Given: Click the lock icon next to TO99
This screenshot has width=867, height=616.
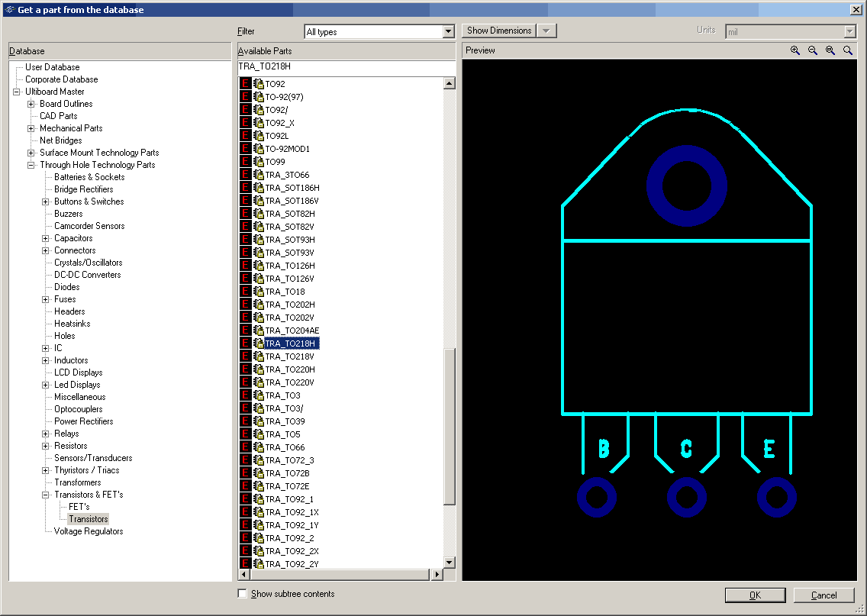Looking at the screenshot, I should pyautogui.click(x=258, y=162).
